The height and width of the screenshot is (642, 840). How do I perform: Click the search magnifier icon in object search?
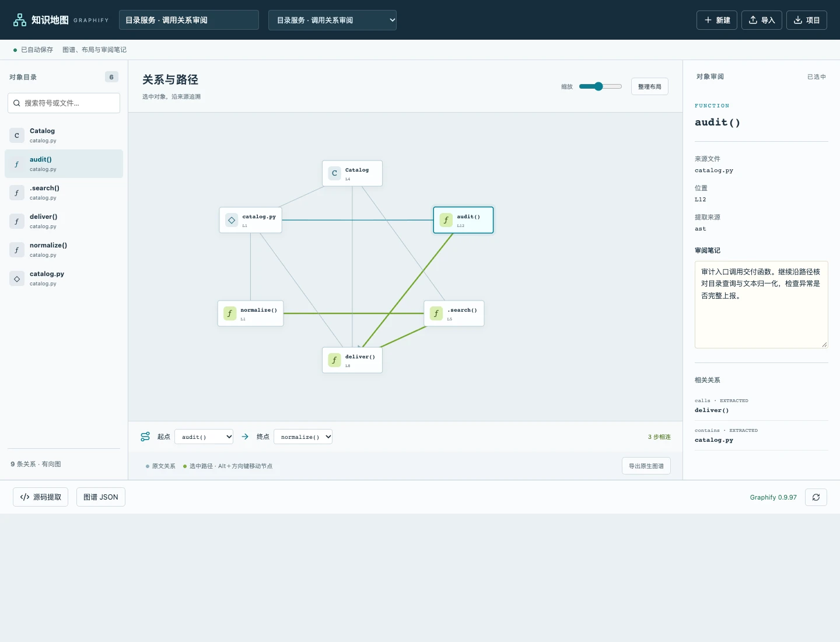pos(17,103)
